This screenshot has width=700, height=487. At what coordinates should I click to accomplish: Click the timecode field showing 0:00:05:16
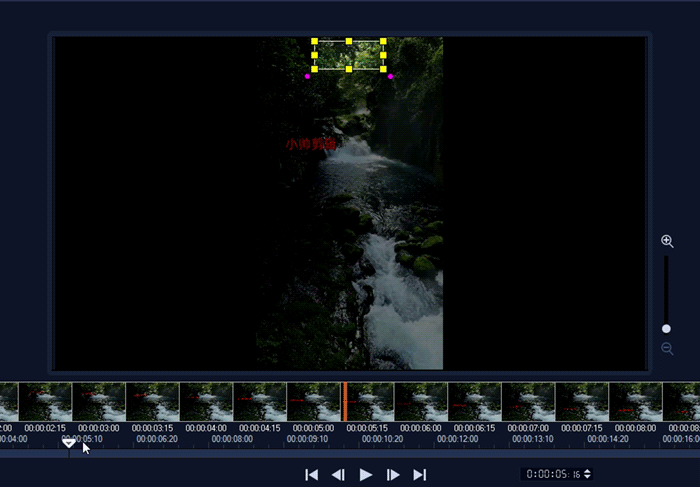click(553, 474)
